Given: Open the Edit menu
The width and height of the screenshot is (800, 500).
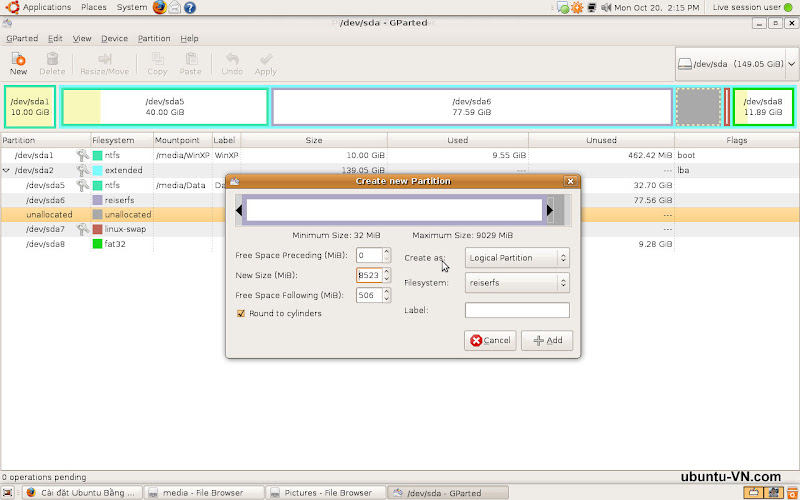Looking at the screenshot, I should (x=55, y=38).
